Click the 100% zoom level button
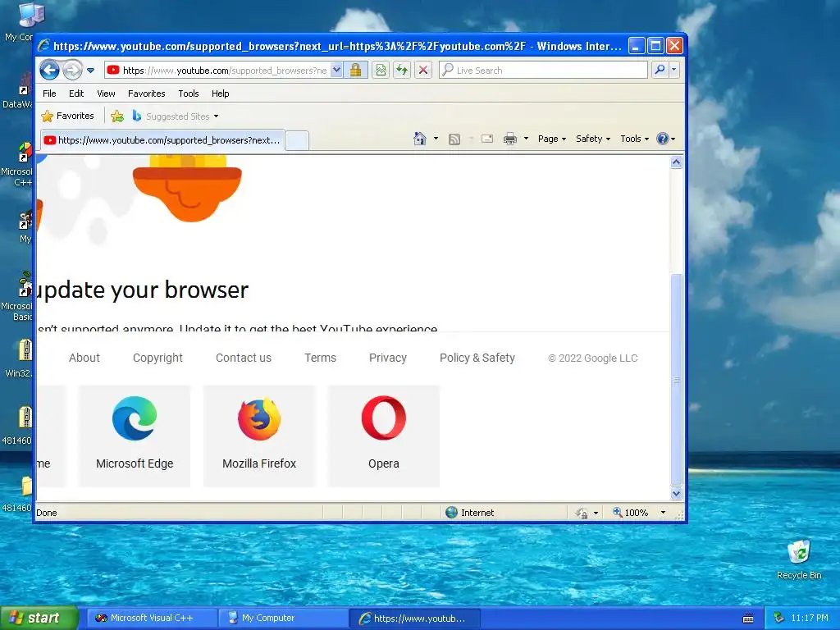 (631, 513)
